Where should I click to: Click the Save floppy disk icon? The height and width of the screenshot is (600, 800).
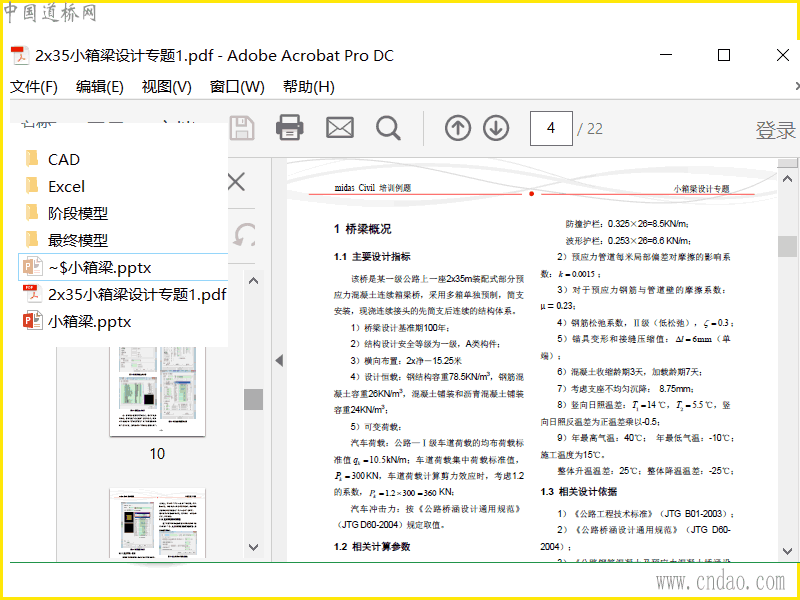[x=242, y=128]
